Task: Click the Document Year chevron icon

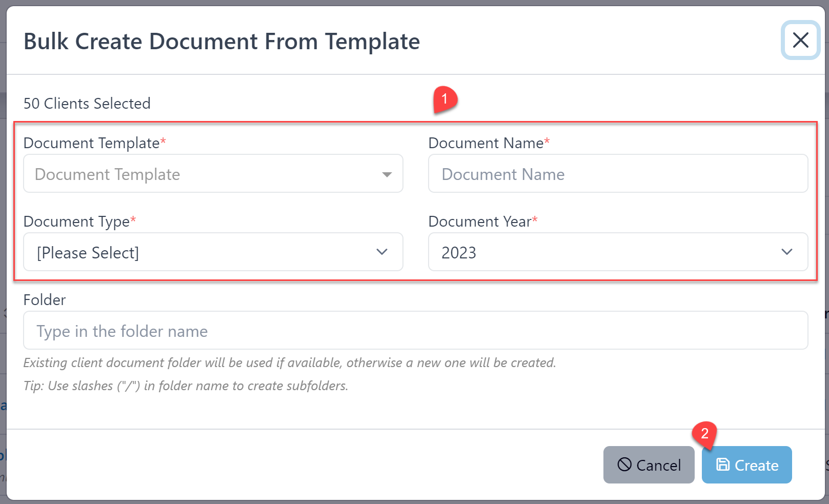Action: [787, 252]
